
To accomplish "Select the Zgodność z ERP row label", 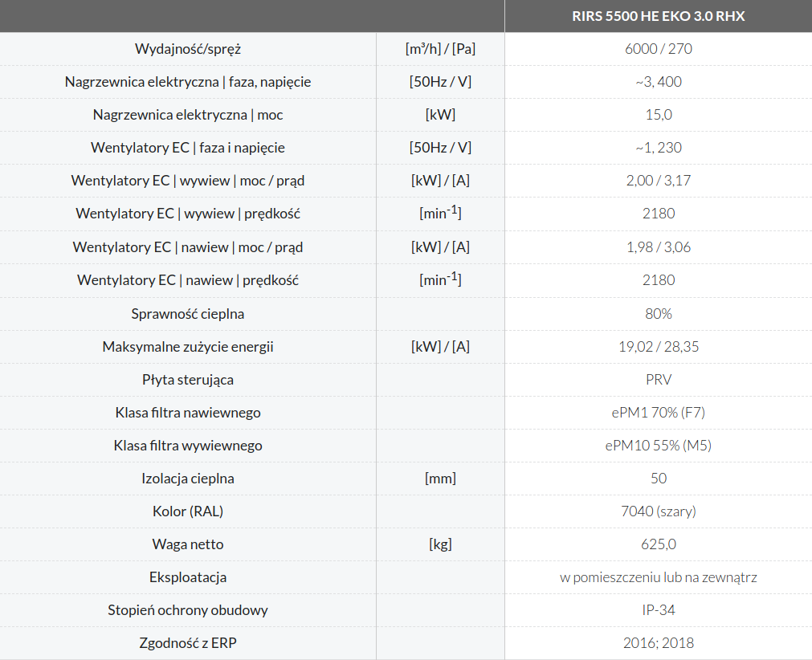I will click(188, 643).
